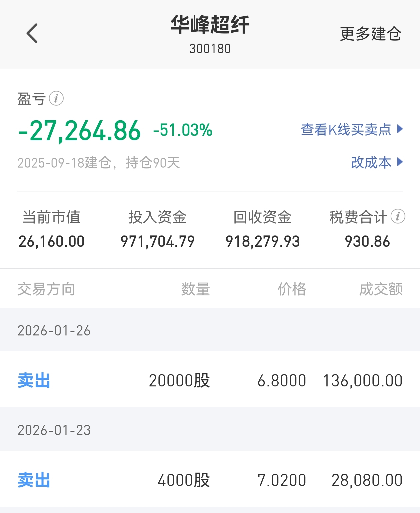Tap the stock code 300180

tap(210, 49)
